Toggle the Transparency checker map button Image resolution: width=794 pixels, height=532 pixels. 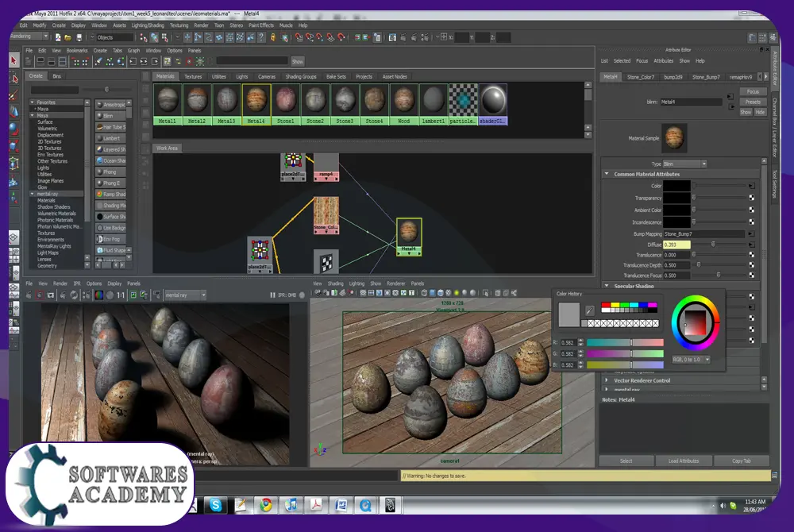pos(751,198)
